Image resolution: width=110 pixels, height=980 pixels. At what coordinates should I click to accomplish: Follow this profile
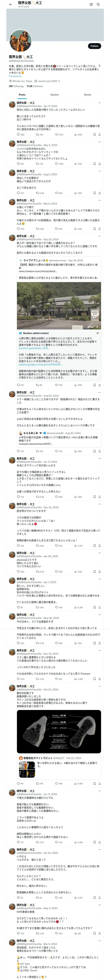pos(94,46)
